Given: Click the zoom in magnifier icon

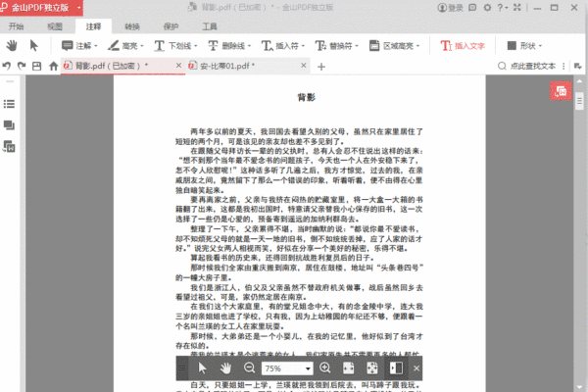Looking at the screenshot, I should tap(325, 367).
